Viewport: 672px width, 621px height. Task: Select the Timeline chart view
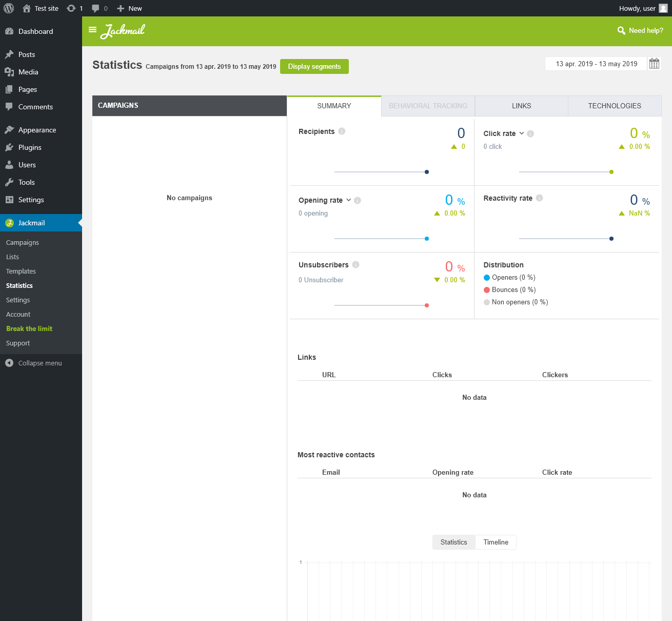point(496,542)
